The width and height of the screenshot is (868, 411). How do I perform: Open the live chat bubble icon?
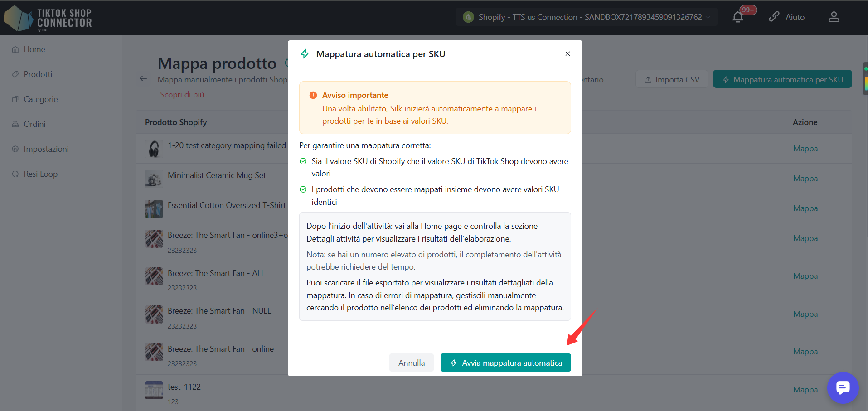843,388
